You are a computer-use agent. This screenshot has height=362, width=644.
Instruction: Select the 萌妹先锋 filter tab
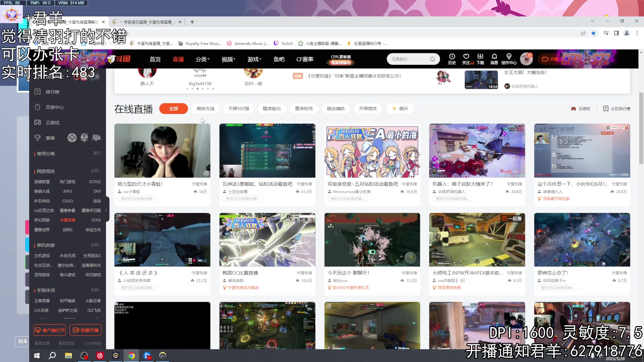click(205, 109)
